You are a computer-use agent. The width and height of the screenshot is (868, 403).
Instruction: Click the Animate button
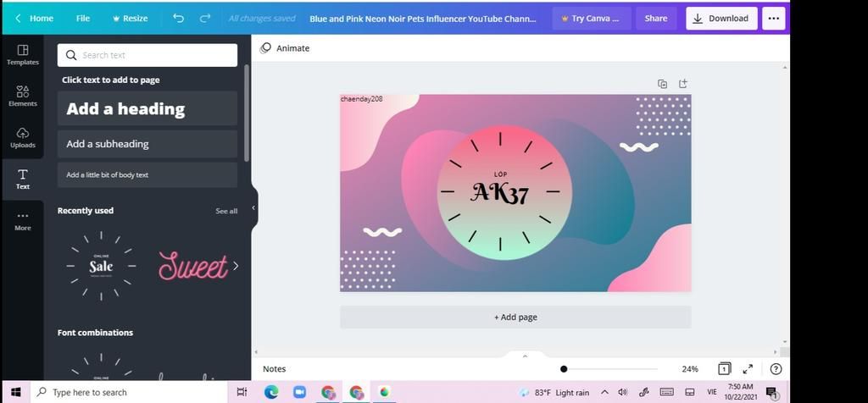click(285, 48)
